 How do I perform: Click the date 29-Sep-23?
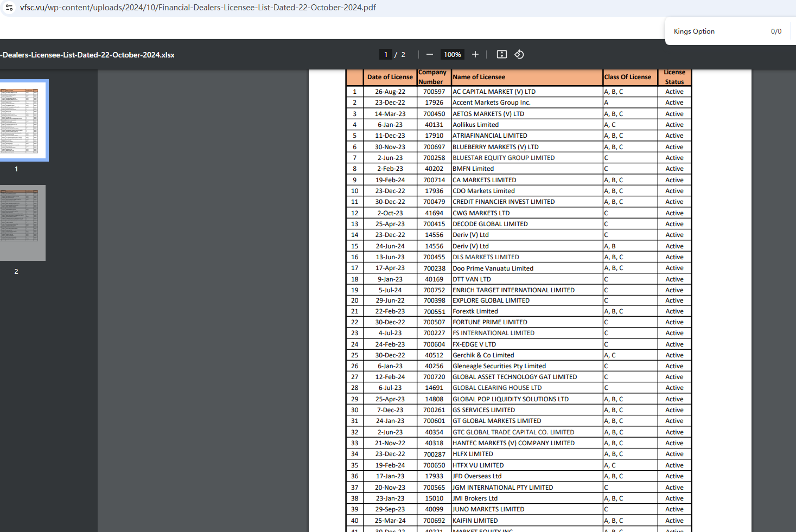tap(390, 509)
